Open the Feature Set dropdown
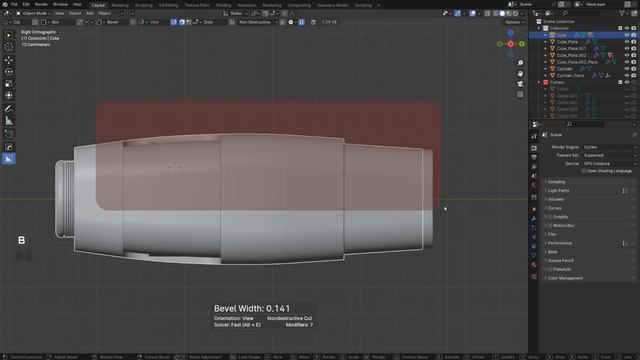This screenshot has width=640, height=360. (x=609, y=156)
